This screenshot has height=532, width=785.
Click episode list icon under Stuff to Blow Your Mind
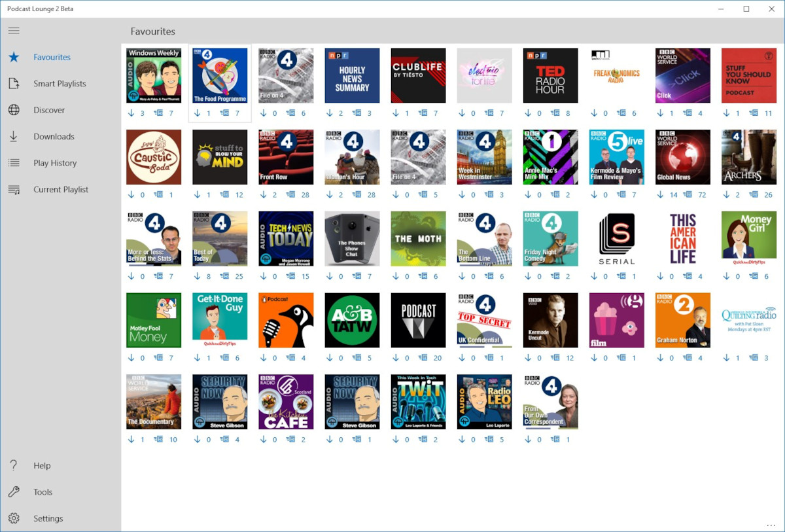click(224, 195)
